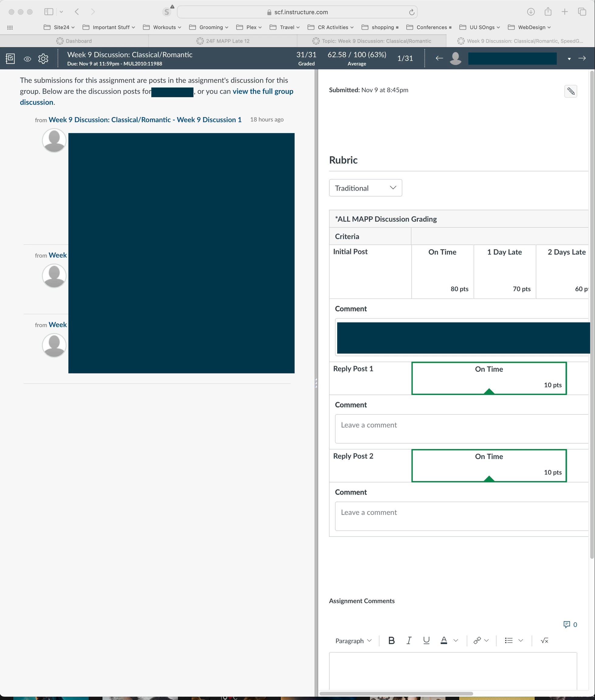Viewport: 595px width, 700px height.
Task: Apply italic formatting in comment editor
Action: 409,640
